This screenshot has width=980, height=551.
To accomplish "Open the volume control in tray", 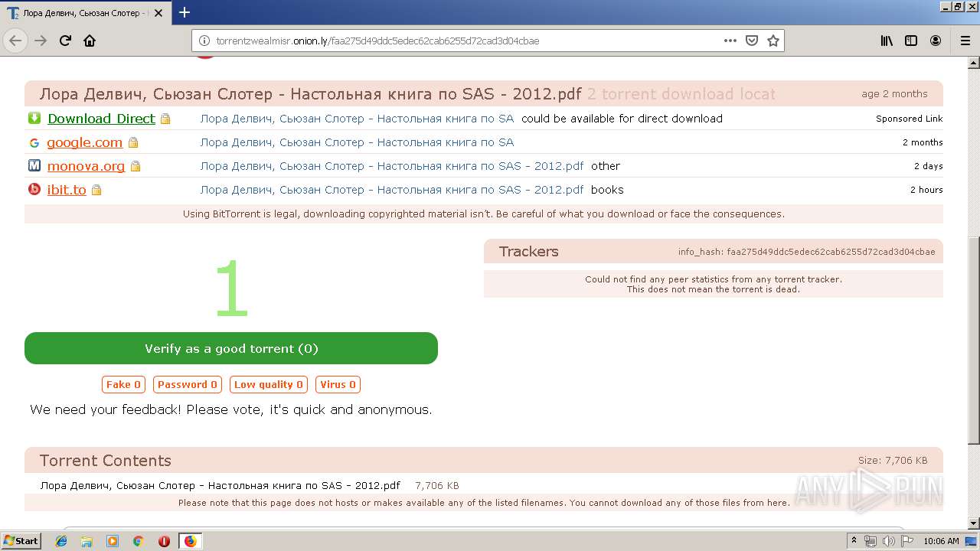I will pos(888,541).
